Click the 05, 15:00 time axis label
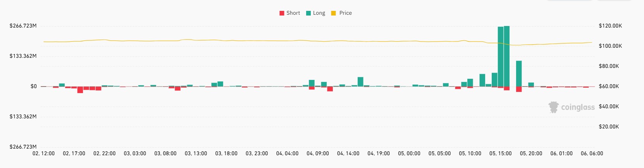The height and width of the screenshot is (168, 644). tap(500, 153)
